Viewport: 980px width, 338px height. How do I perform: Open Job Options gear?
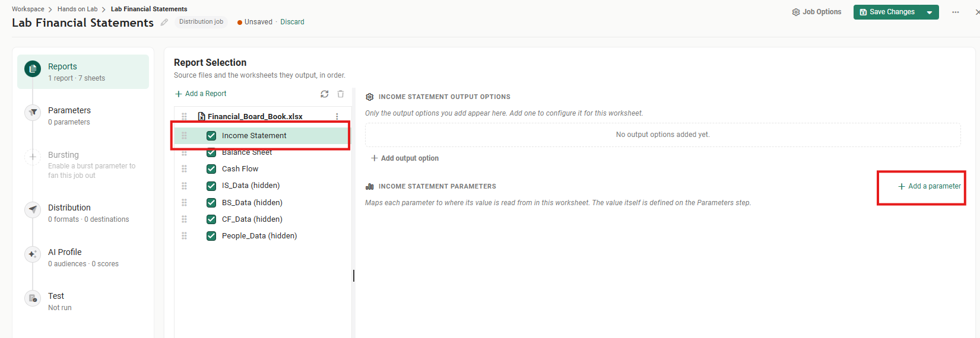click(816, 12)
